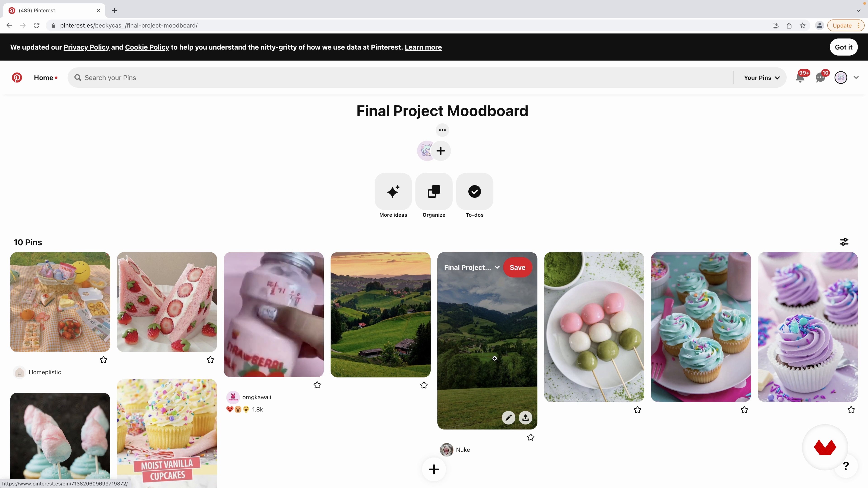This screenshot has width=868, height=488.
Task: Click the 10 Pins count text
Action: (28, 242)
